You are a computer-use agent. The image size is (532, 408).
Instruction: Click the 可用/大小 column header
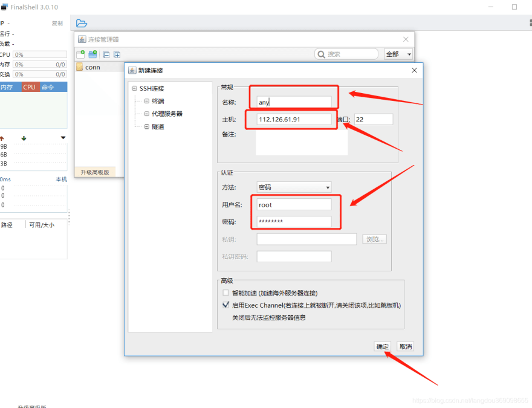click(42, 225)
